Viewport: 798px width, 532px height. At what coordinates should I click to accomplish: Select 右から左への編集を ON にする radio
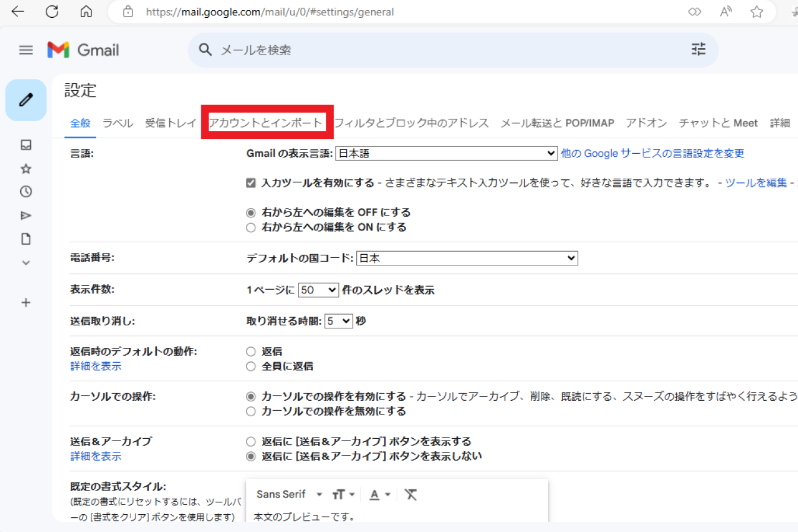[x=251, y=227]
